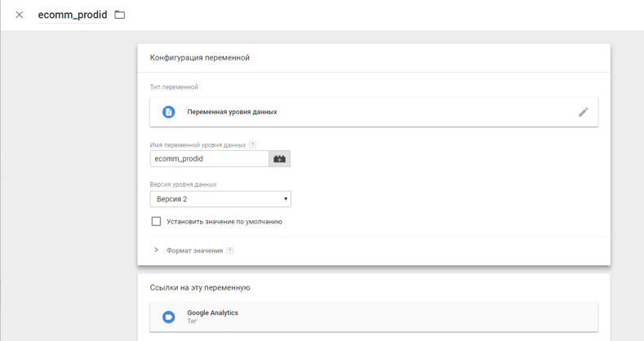
Task: Open help for 'Имя переменной уровня данных'
Action: 252,145
